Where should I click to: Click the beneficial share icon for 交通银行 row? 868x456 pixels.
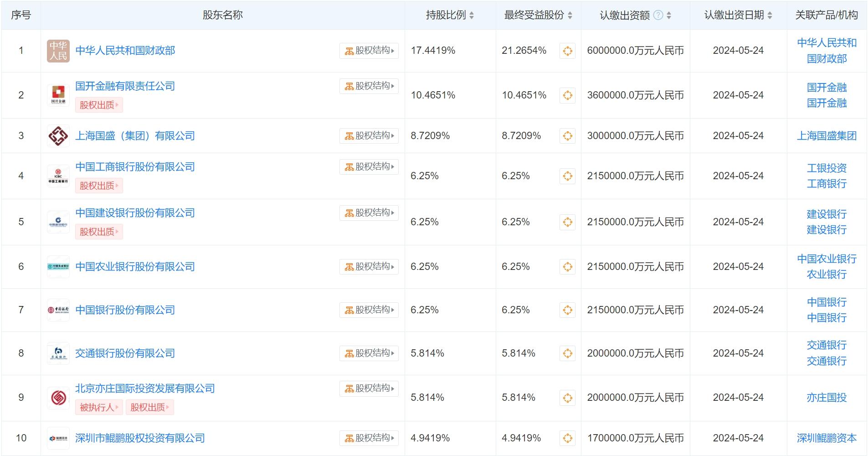click(x=567, y=353)
